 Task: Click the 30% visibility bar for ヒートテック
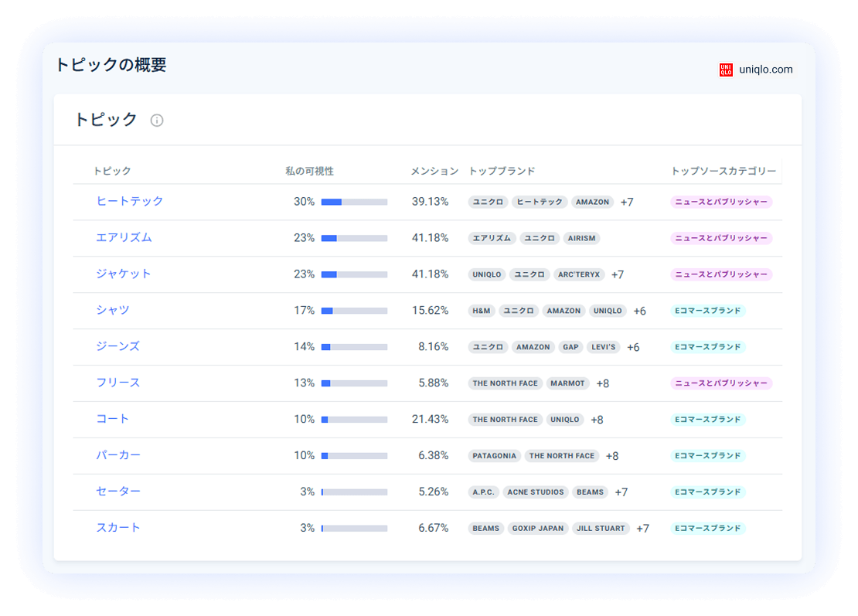(x=354, y=202)
